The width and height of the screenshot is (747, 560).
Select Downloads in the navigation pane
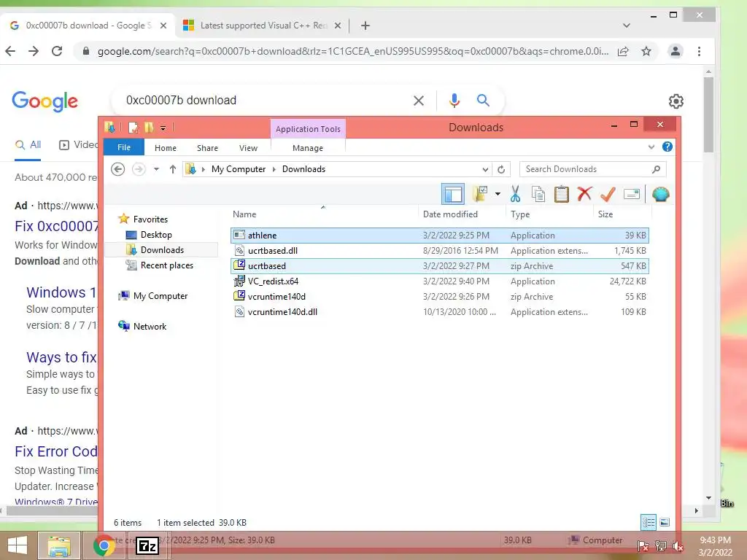pyautogui.click(x=162, y=250)
